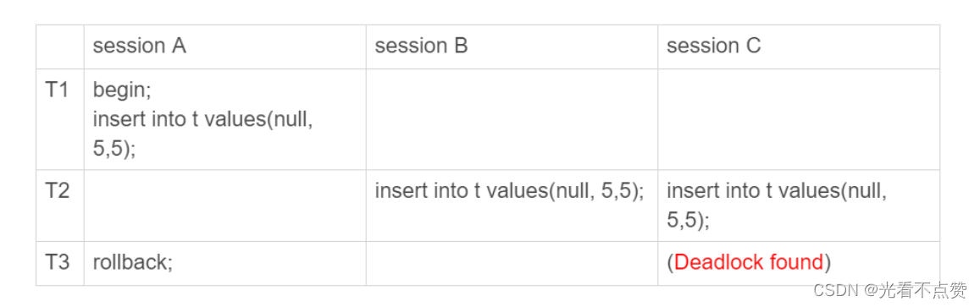980x307 pixels.
Task: Select session C's insert statement at T2
Action: pos(777,206)
